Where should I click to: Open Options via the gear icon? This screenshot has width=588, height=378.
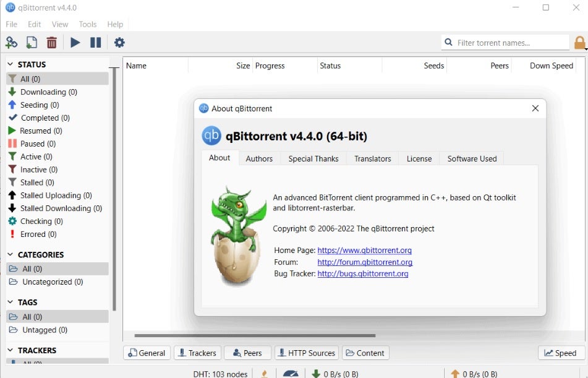click(119, 43)
